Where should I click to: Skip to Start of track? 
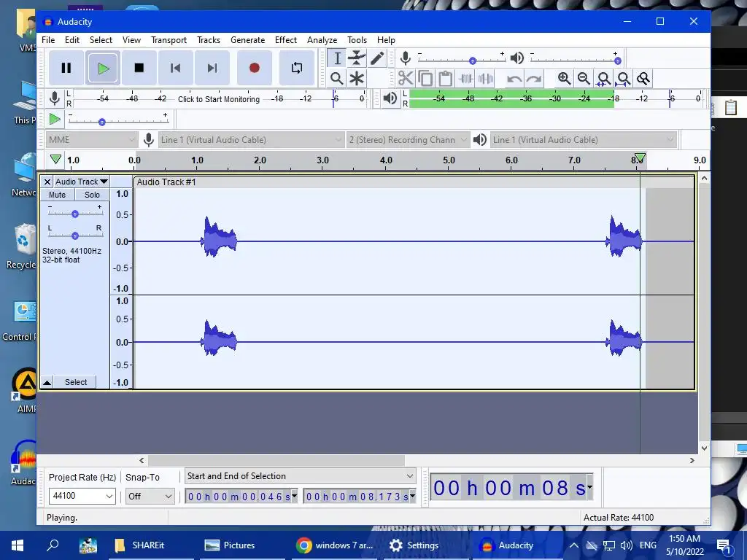point(175,68)
